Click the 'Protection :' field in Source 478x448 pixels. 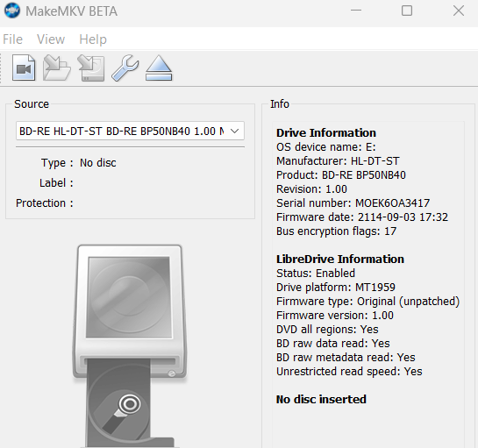click(45, 203)
